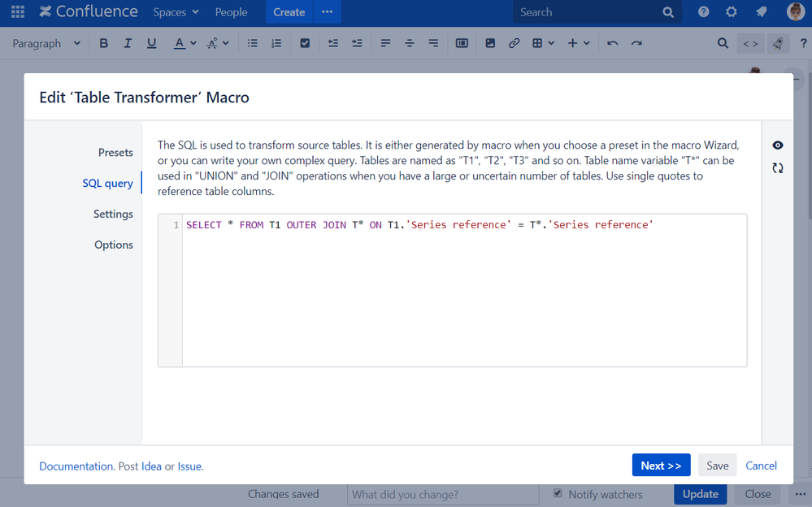The width and height of the screenshot is (812, 507).
Task: Open find and replace in toolbar
Action: [723, 44]
